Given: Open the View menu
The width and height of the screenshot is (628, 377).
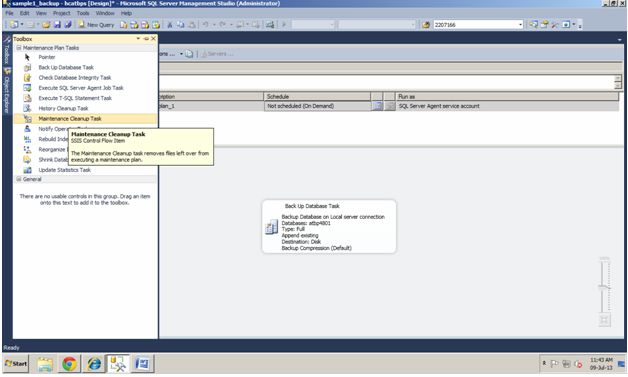Looking at the screenshot, I should coord(41,13).
